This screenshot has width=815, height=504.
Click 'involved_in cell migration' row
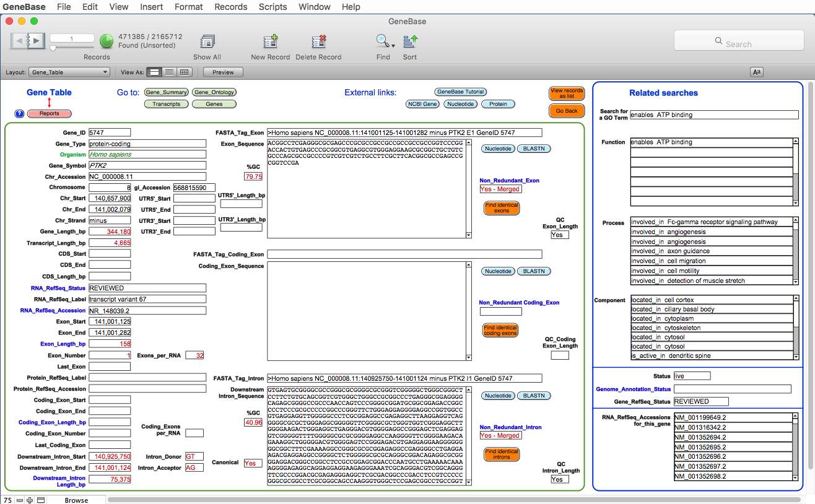[711, 261]
